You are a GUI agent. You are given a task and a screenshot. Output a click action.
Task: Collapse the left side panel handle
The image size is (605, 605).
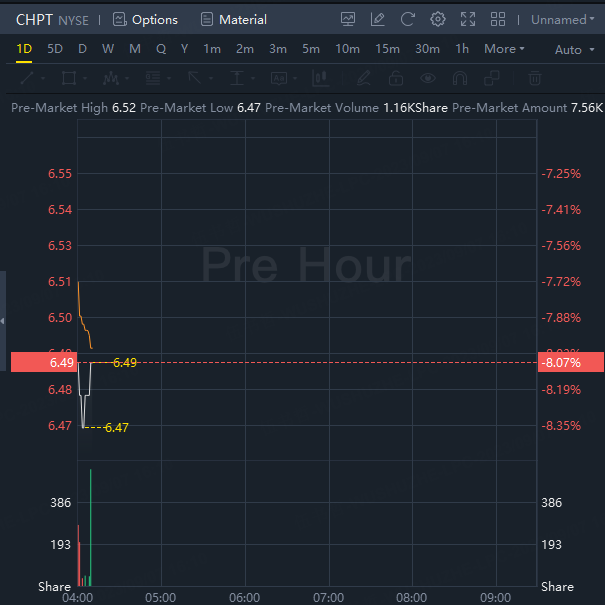3,320
